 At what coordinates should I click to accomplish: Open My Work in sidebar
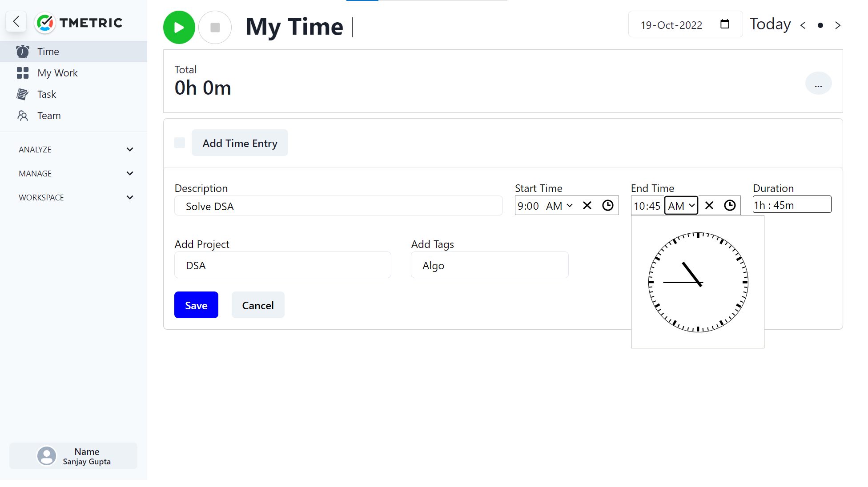(x=57, y=73)
